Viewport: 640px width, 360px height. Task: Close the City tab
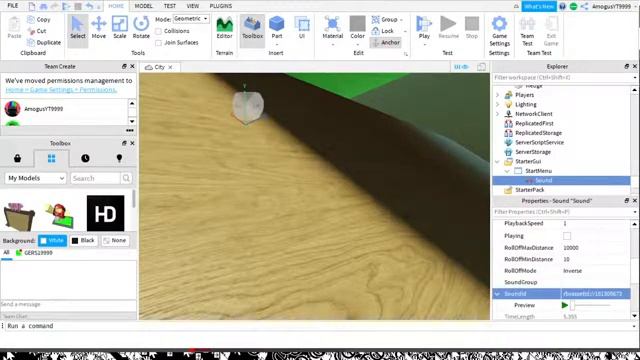(x=170, y=67)
